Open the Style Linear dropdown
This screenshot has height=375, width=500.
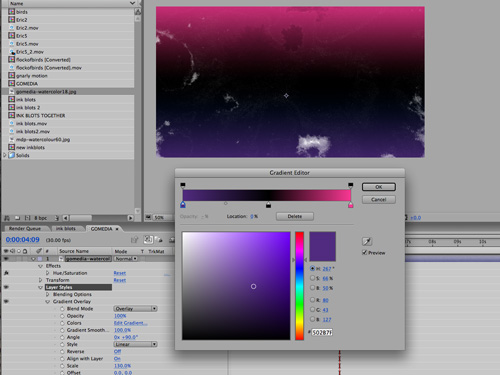135,344
